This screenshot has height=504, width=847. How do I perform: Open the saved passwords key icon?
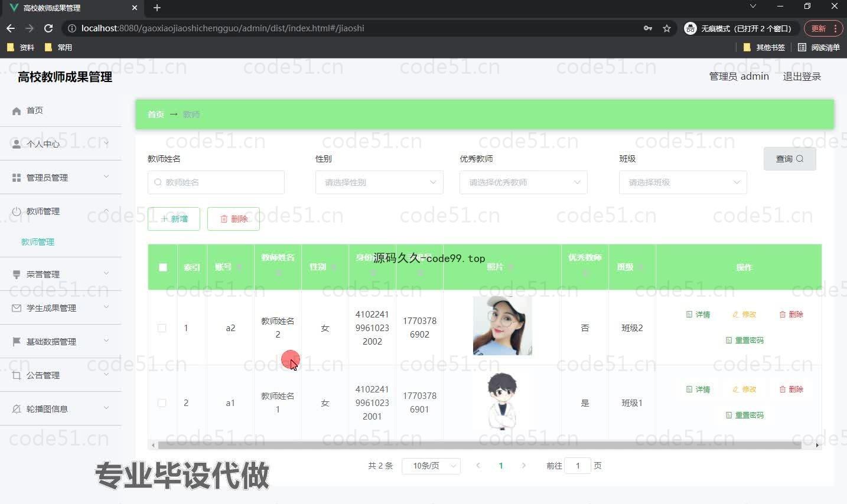coord(648,28)
